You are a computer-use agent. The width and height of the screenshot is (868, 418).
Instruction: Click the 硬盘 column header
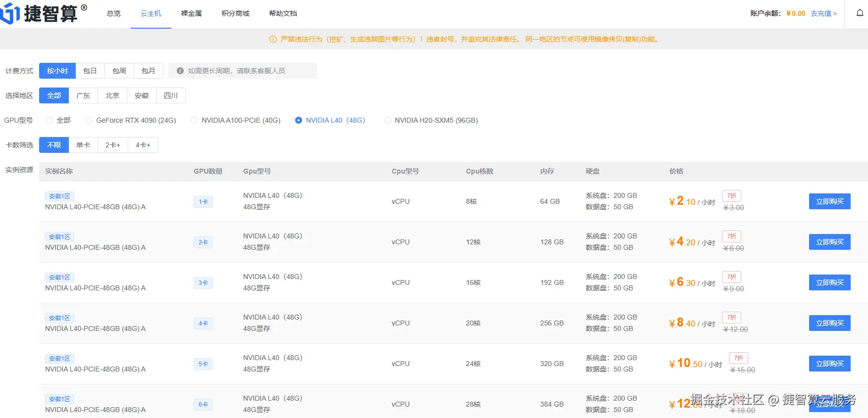(x=593, y=171)
